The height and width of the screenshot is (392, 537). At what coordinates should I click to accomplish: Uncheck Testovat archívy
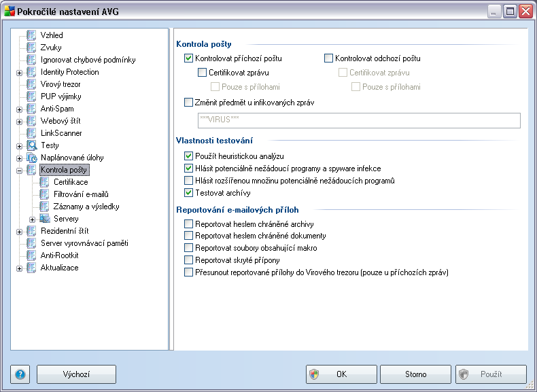pos(188,193)
